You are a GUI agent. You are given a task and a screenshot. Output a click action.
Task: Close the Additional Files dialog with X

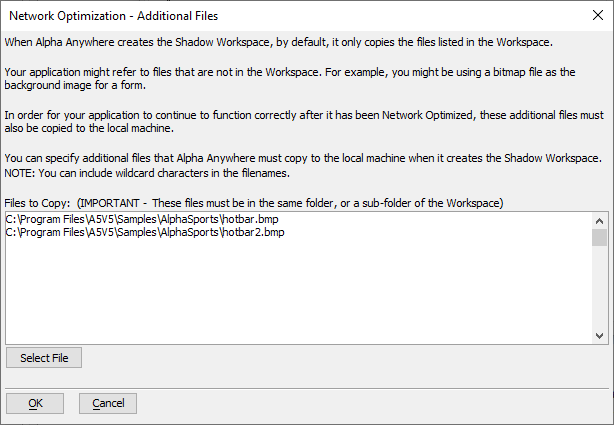coord(598,15)
